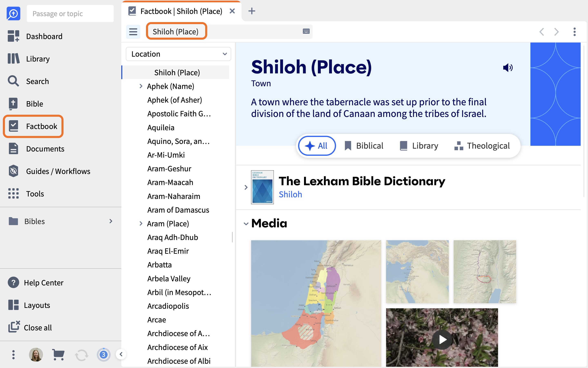Play the blossoms video
Image resolution: width=588 pixels, height=368 pixels.
pos(442,339)
